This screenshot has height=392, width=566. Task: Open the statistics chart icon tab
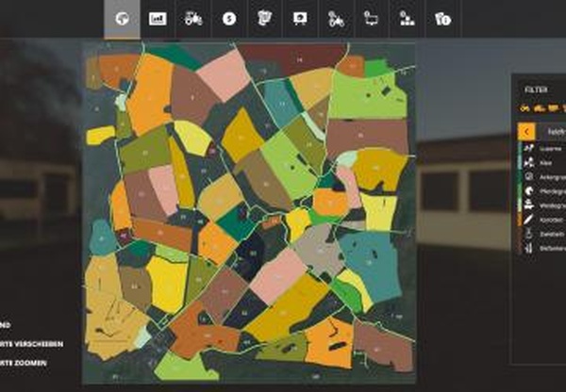[x=157, y=18]
